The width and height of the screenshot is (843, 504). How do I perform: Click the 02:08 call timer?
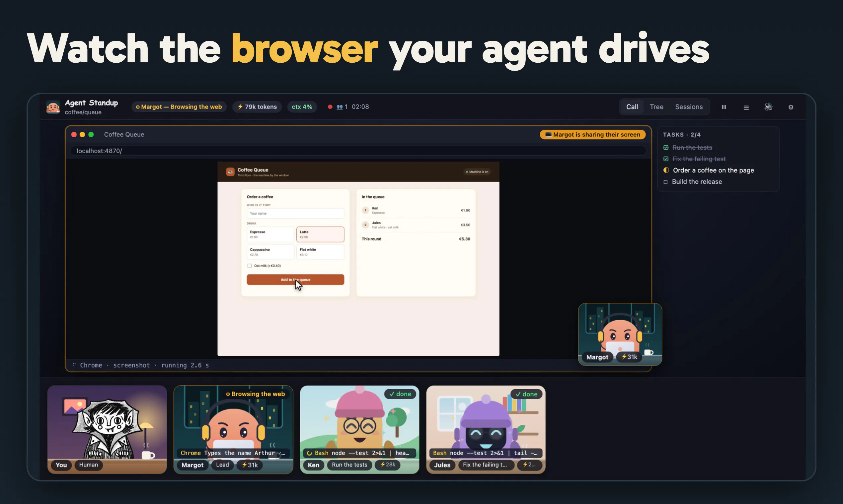pyautogui.click(x=360, y=107)
